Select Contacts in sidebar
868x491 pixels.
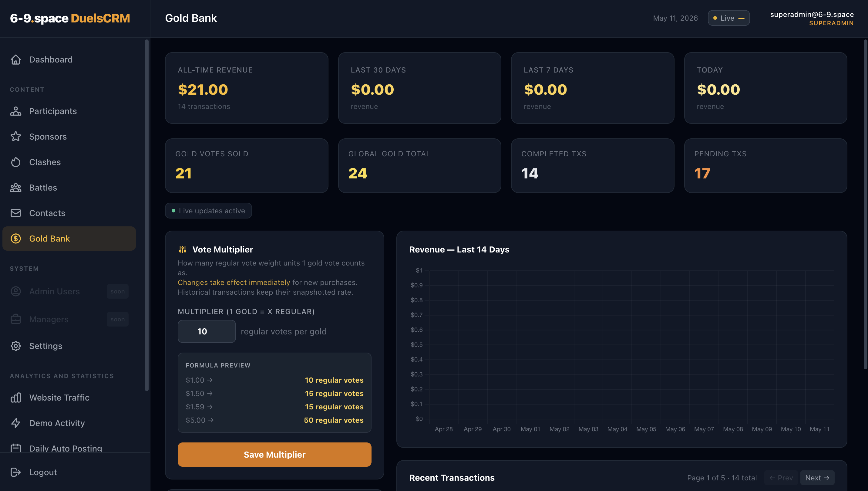tap(69, 213)
